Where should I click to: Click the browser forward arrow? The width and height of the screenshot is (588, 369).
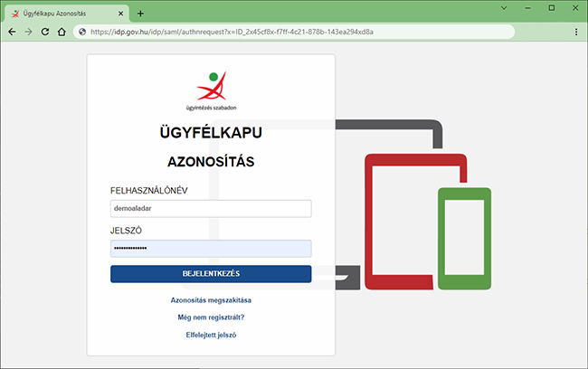tap(29, 32)
